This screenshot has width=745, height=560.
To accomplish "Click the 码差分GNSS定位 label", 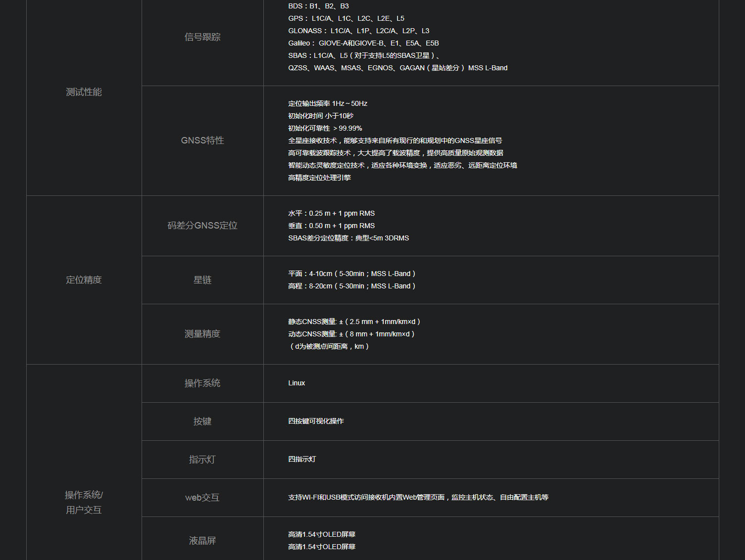I will (202, 226).
